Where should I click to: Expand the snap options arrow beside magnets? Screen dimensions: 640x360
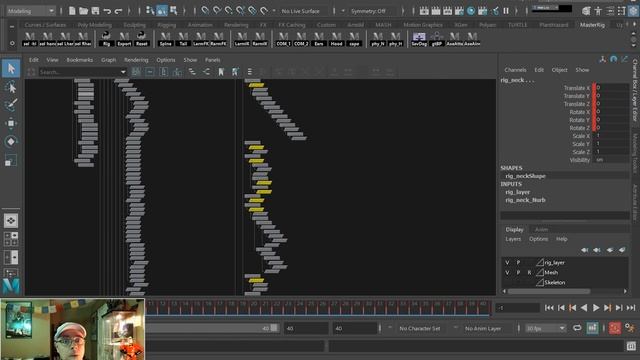(274, 11)
